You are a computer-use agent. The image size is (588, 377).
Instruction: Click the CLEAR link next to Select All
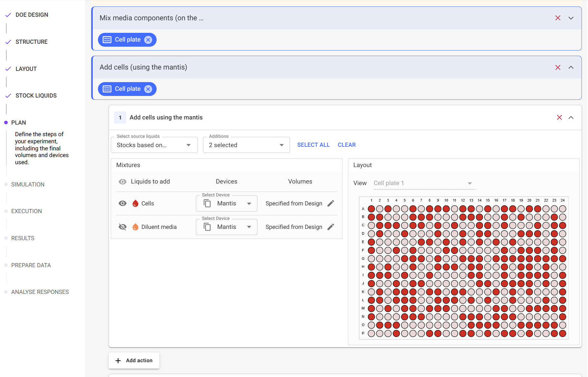pyautogui.click(x=347, y=145)
